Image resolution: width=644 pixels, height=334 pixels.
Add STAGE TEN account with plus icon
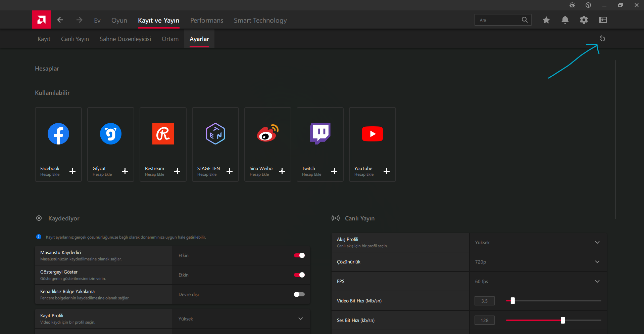coord(230,171)
